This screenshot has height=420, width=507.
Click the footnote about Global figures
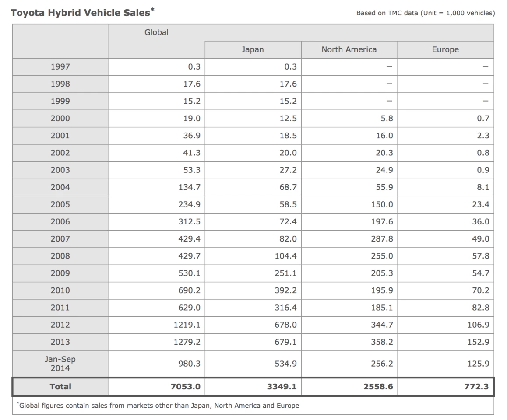pyautogui.click(x=158, y=406)
